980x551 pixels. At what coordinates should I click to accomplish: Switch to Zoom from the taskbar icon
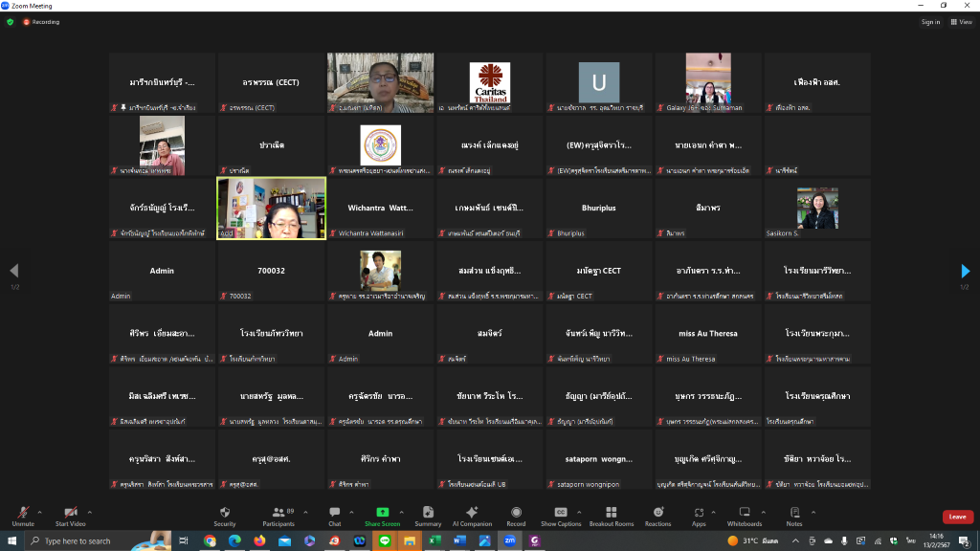[509, 541]
